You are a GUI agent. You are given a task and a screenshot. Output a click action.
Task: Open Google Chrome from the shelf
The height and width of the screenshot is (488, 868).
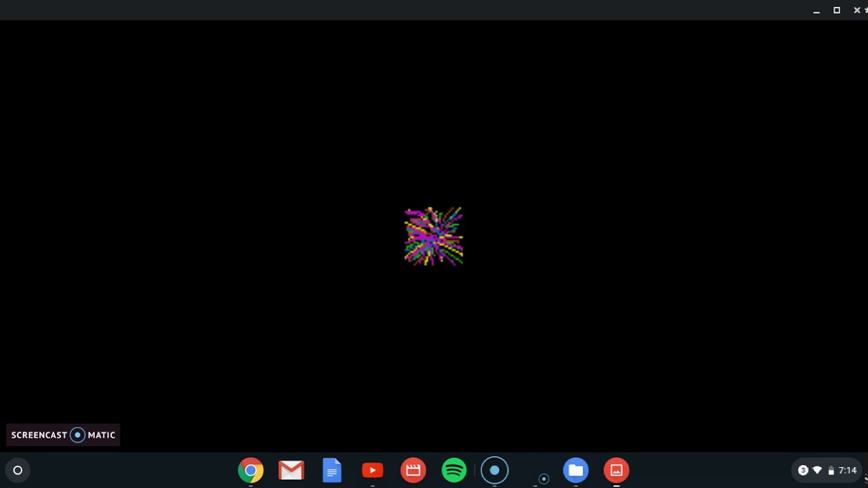(x=250, y=470)
